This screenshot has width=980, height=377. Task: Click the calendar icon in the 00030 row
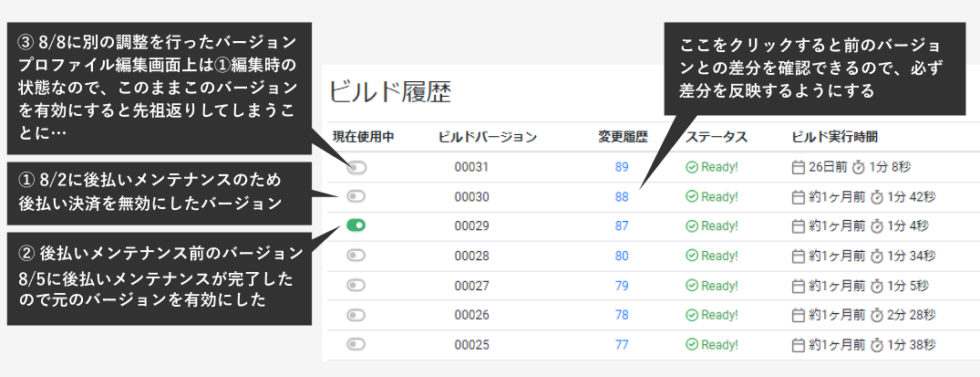tap(798, 196)
